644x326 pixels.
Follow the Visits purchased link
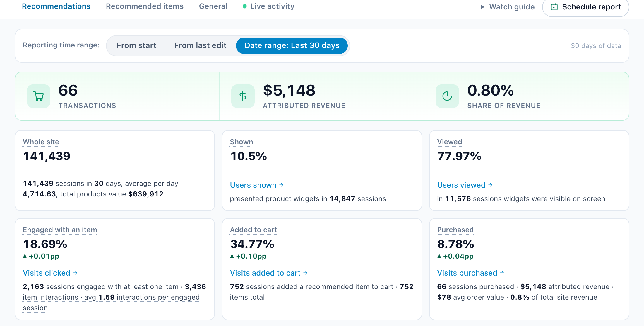[471, 273]
